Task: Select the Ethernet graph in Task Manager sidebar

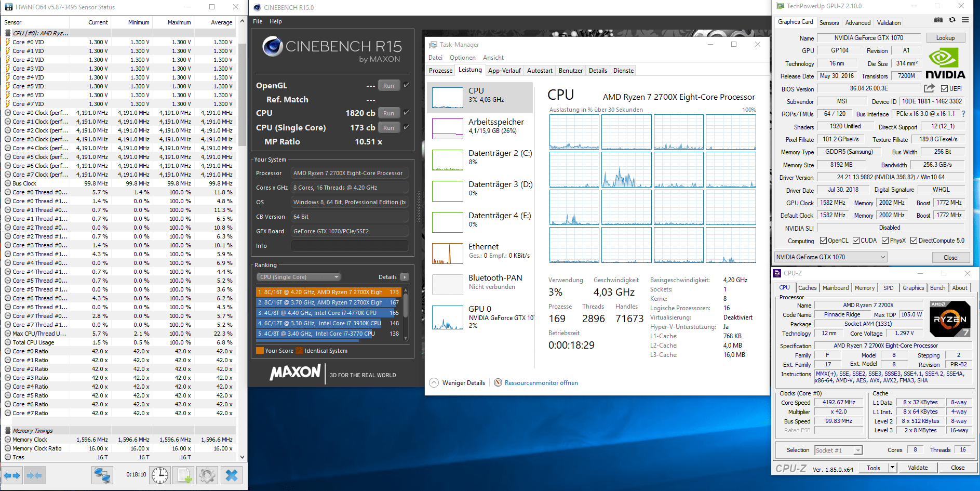Action: 448,254
